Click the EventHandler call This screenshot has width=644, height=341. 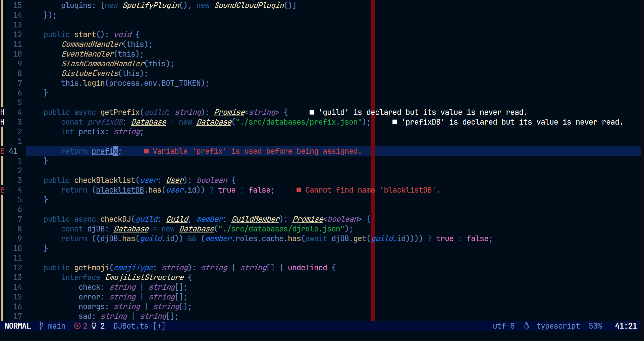pos(88,54)
